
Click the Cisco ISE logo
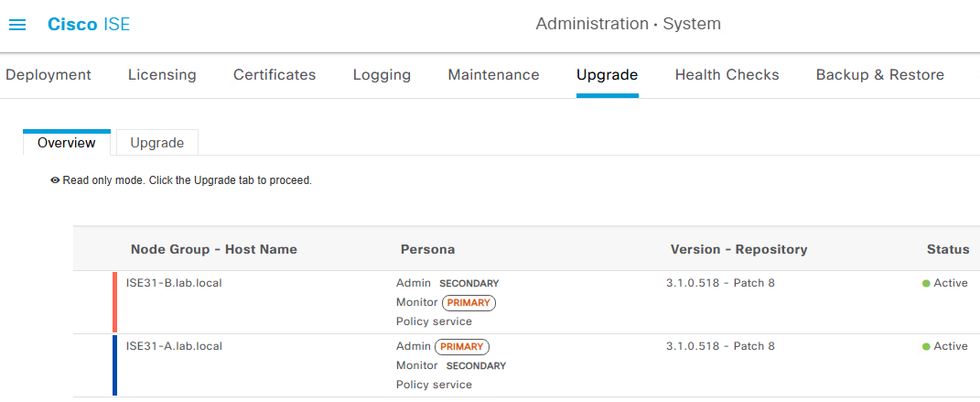[89, 25]
